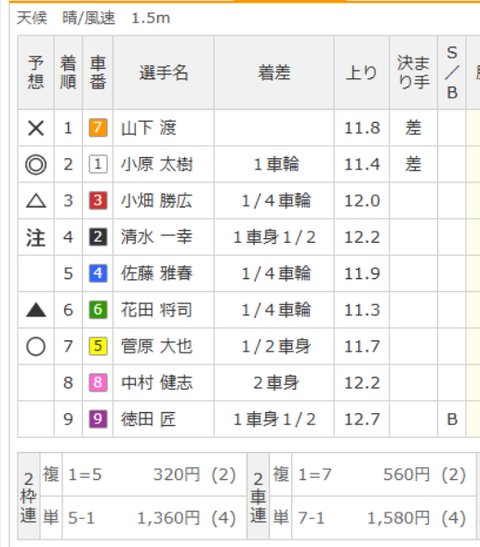
Task: Click the △ prediction mark for 小畑 勝広
Action: pyautogui.click(x=36, y=201)
